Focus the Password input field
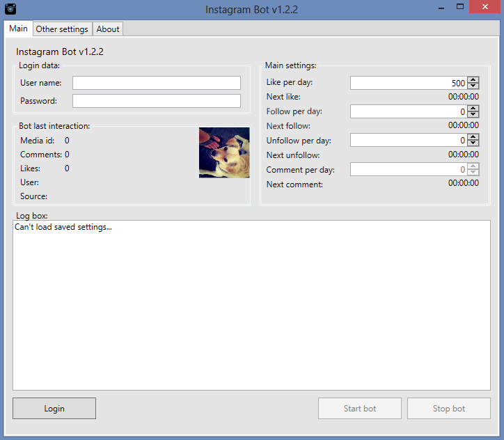 pos(157,101)
